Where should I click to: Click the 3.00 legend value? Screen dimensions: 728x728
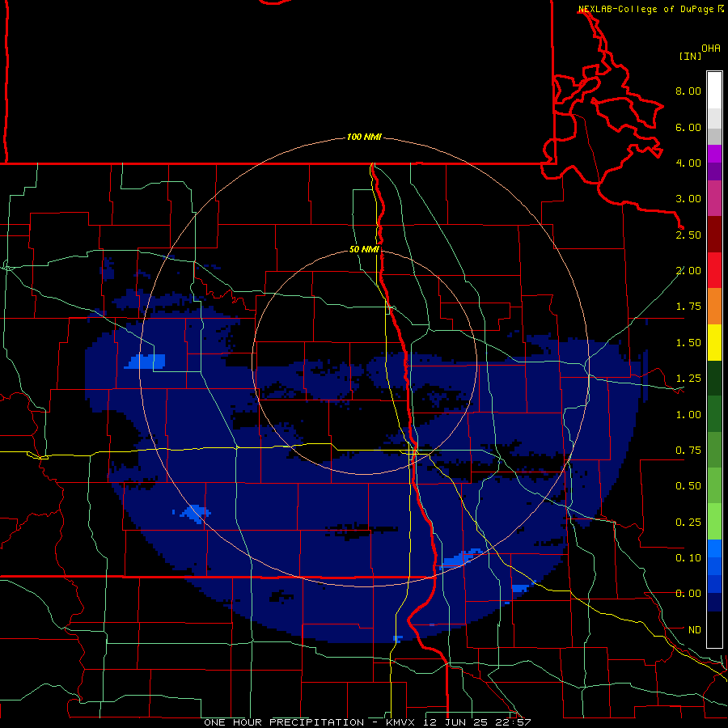tap(688, 199)
